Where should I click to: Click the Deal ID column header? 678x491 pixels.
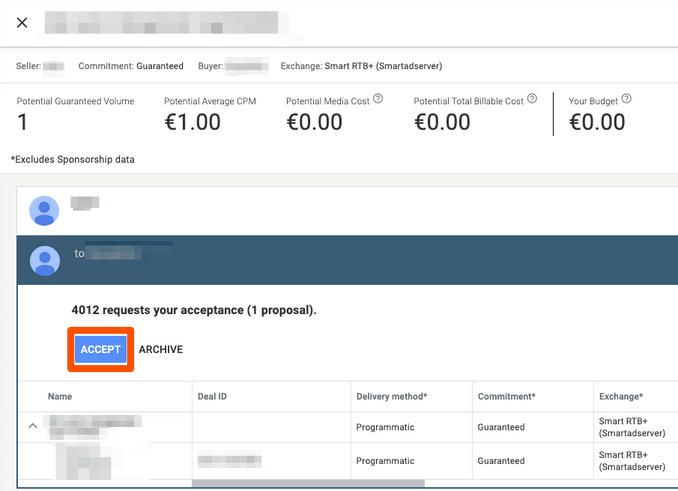click(x=214, y=397)
